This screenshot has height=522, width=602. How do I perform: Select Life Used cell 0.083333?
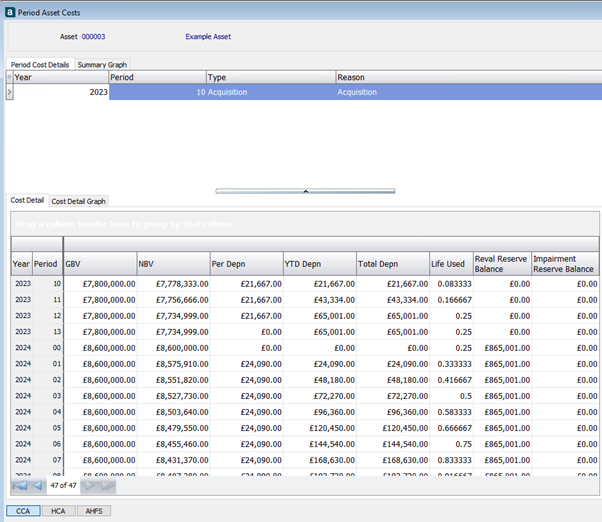(x=451, y=284)
